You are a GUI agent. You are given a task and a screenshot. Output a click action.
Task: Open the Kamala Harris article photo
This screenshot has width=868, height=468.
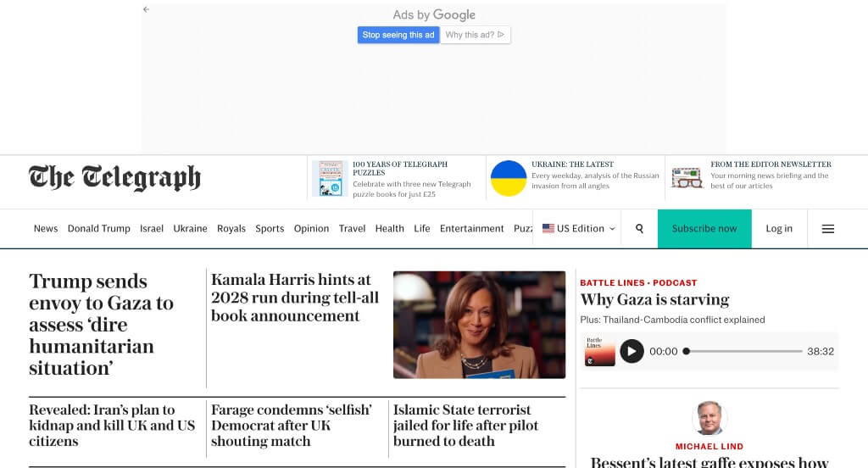[480, 325]
